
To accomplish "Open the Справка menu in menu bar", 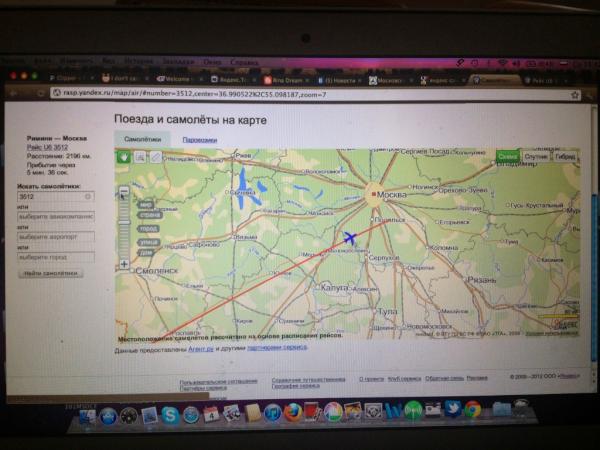I will (x=245, y=62).
